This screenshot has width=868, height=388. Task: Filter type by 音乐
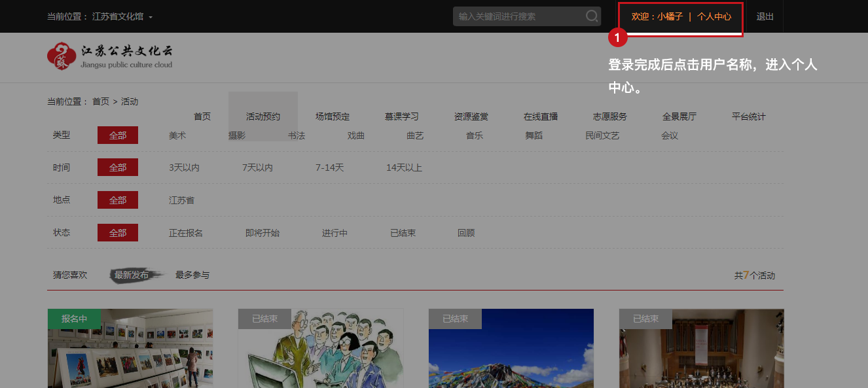click(x=475, y=135)
